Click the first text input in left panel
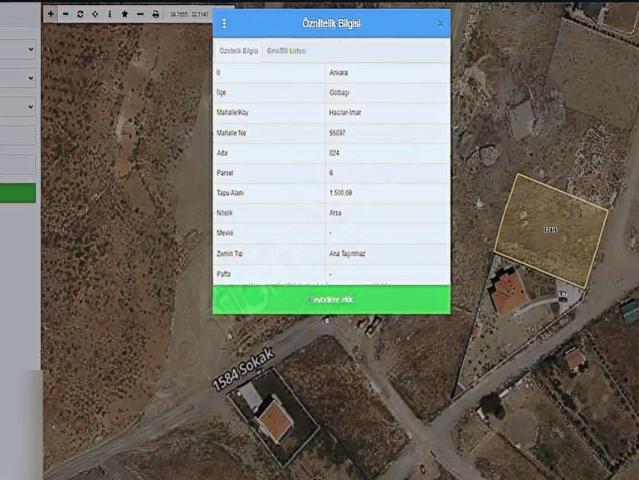639x480 pixels. (x=18, y=135)
